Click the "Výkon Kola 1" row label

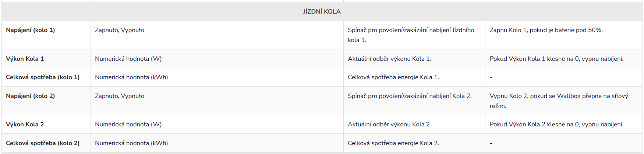pyautogui.click(x=25, y=59)
